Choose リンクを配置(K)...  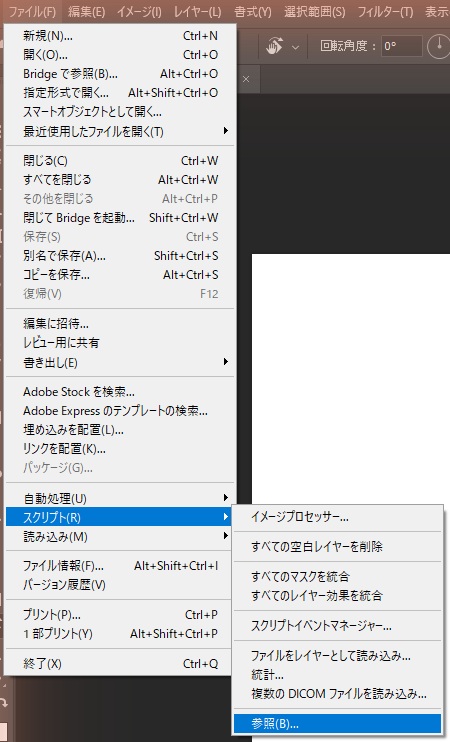point(120,449)
